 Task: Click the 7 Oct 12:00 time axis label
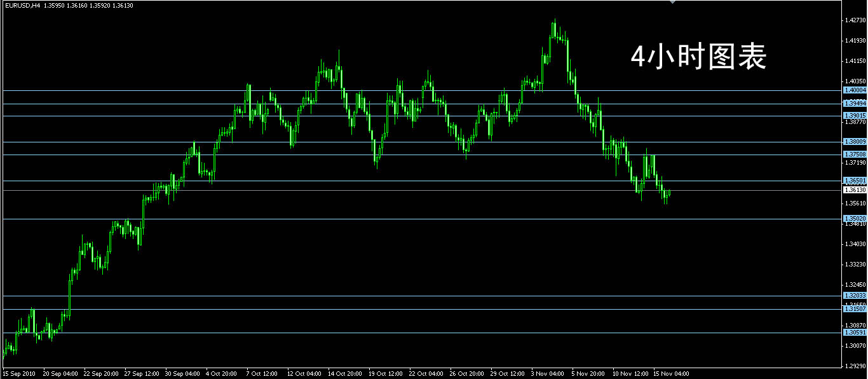pyautogui.click(x=262, y=374)
